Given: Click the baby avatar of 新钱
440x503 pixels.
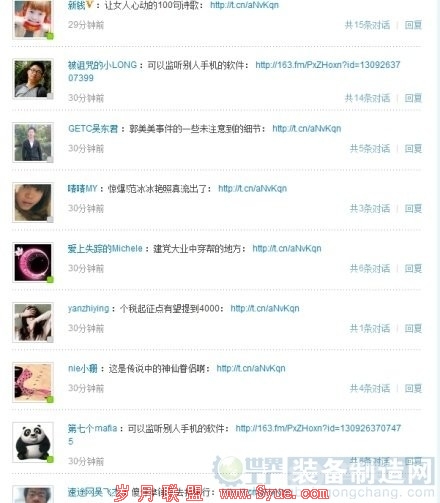Looking at the screenshot, I should click(33, 19).
